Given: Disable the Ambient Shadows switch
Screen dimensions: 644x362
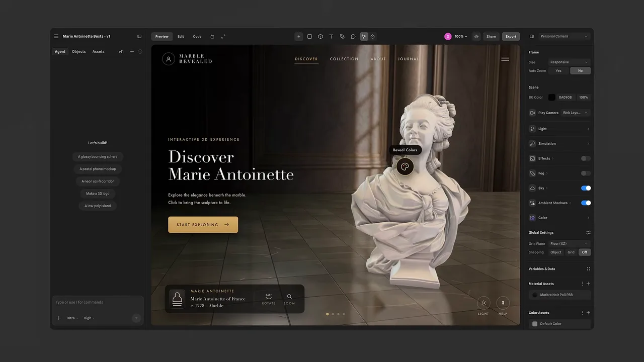Looking at the screenshot, I should [586, 203].
